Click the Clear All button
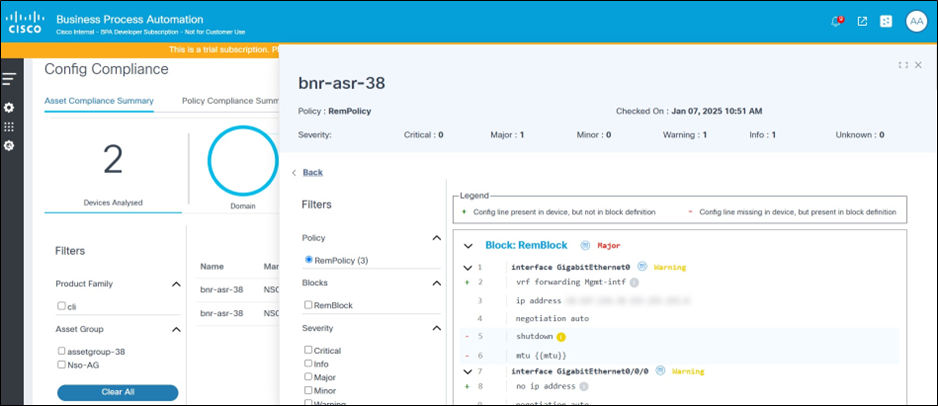 click(x=118, y=392)
